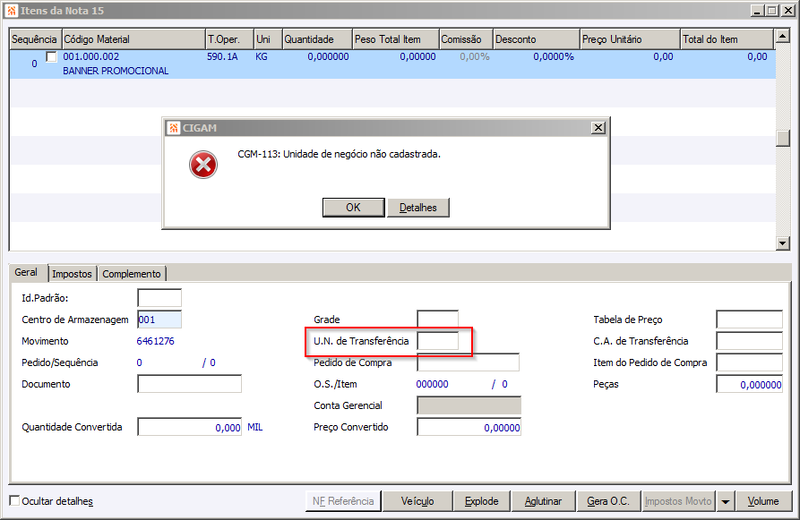The width and height of the screenshot is (800, 520).
Task: Open Detalhes of the CGM-113 error
Action: click(x=418, y=208)
